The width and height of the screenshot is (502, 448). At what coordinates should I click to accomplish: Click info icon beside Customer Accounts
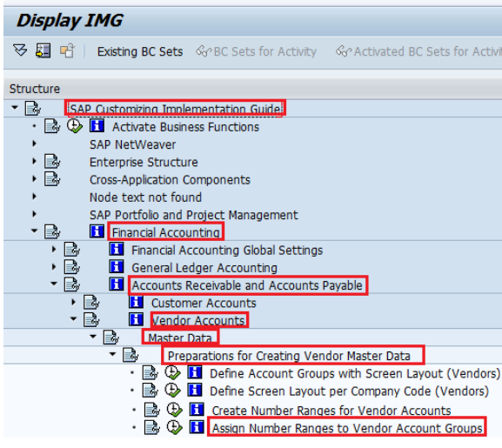click(136, 302)
